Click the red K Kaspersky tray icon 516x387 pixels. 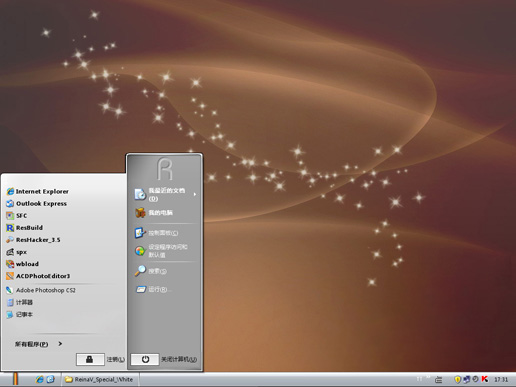[485, 379]
